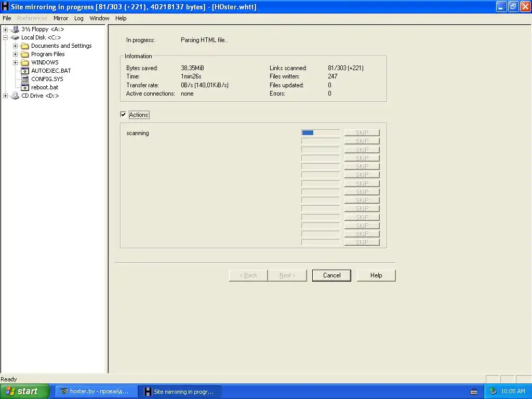Click the 10:05 AM clock

tap(513, 391)
